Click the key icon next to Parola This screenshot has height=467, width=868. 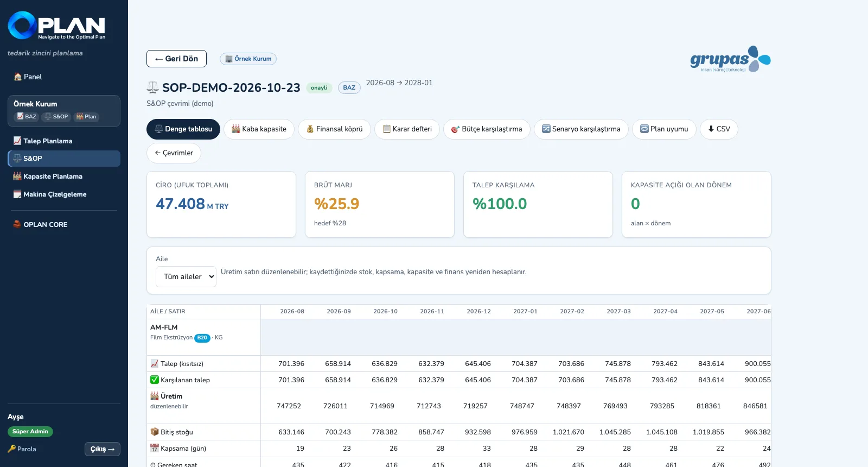point(11,449)
